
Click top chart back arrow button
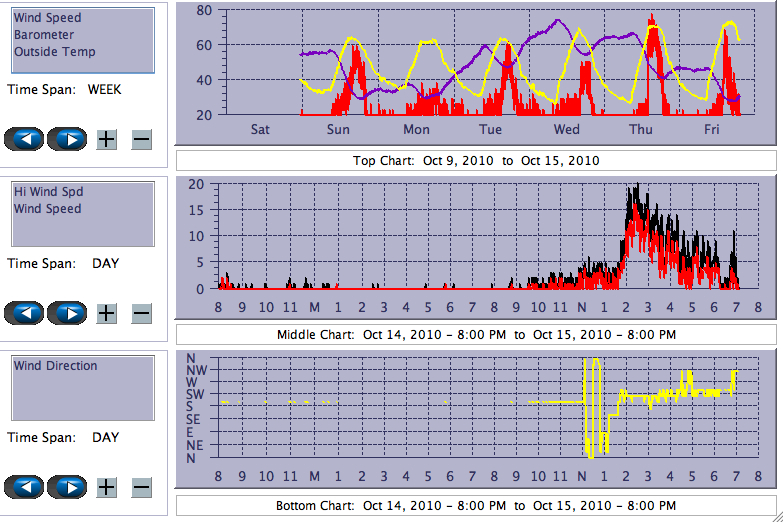pos(25,139)
